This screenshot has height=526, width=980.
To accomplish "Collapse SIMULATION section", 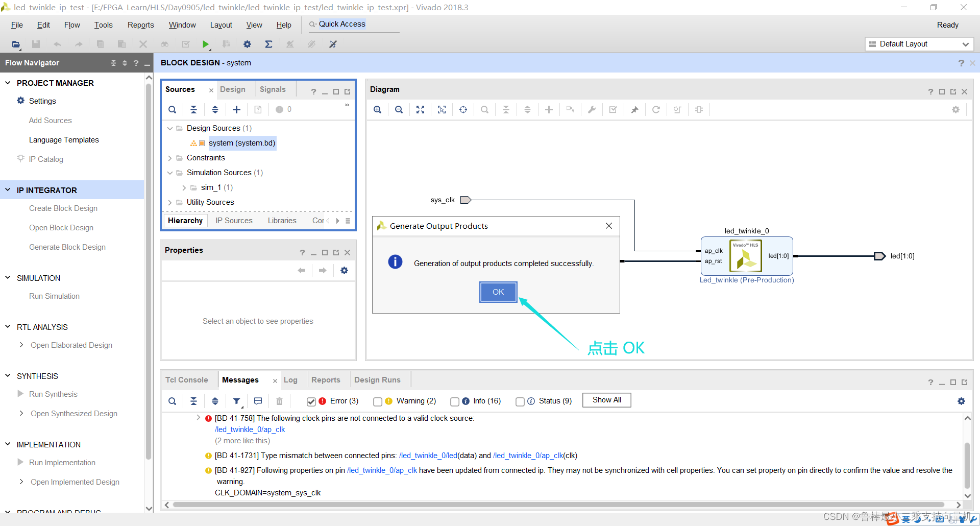I will click(8, 278).
